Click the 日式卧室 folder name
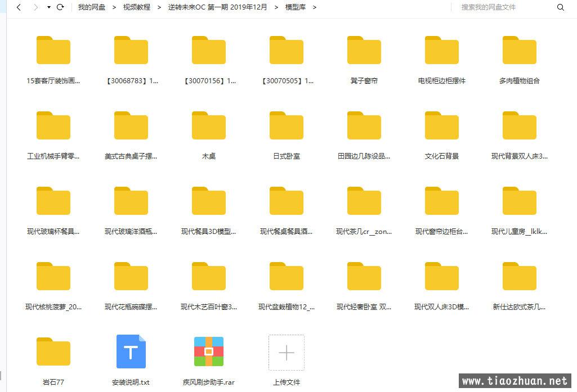 pos(287,156)
